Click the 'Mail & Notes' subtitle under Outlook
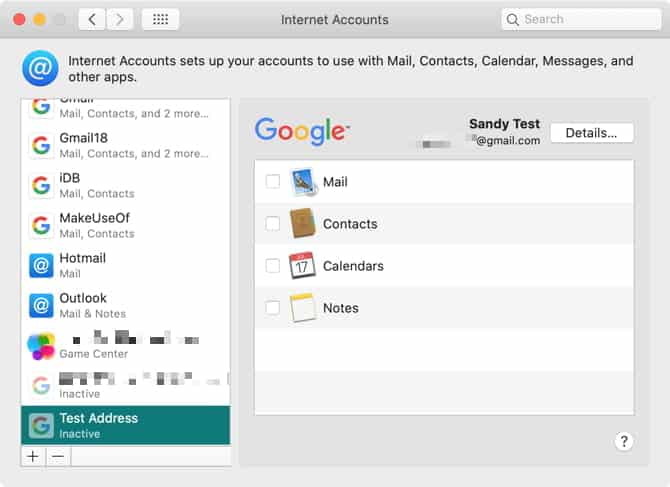 point(93,314)
